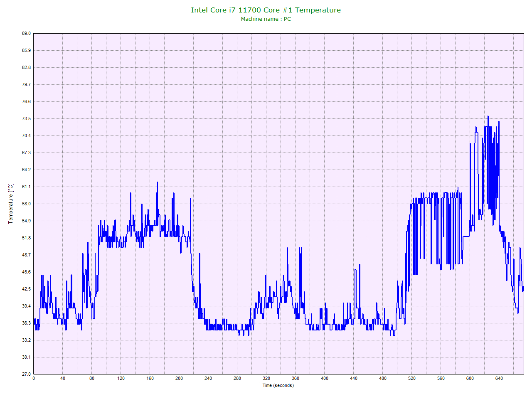Click the 280 tick on time axis
Viewport: 532px width, 399px height.
[x=237, y=378]
